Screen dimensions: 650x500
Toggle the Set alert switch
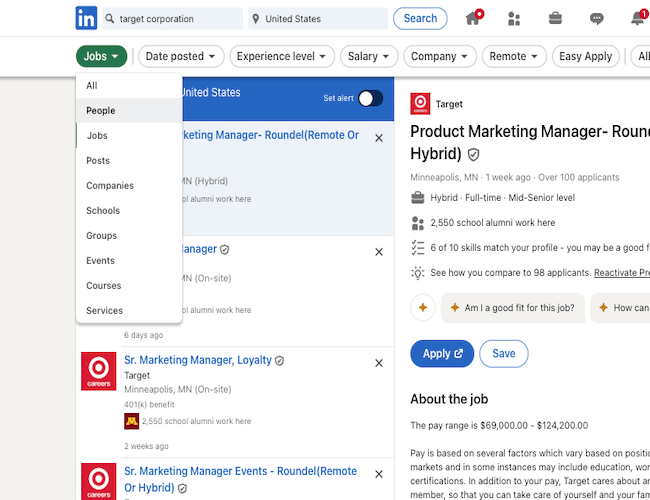coord(370,98)
